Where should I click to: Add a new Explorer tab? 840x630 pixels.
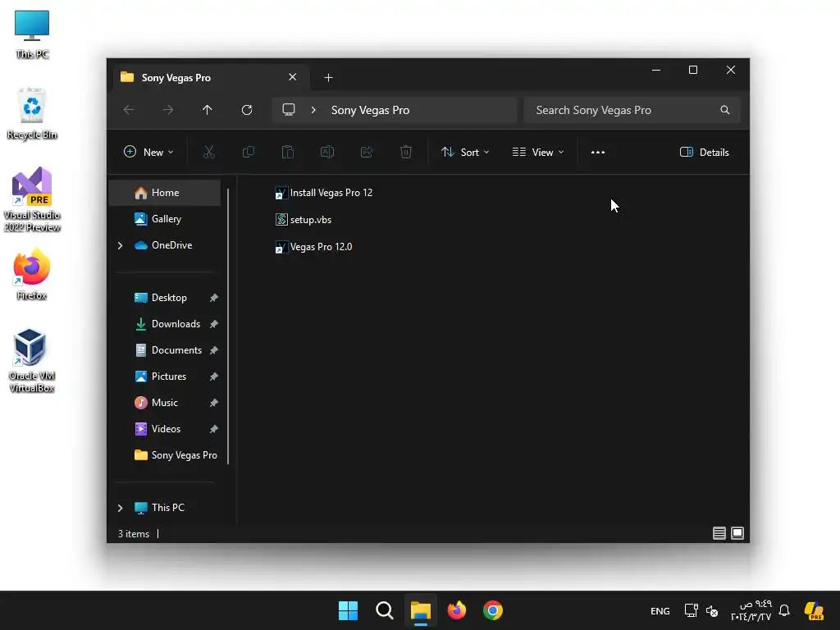point(328,78)
